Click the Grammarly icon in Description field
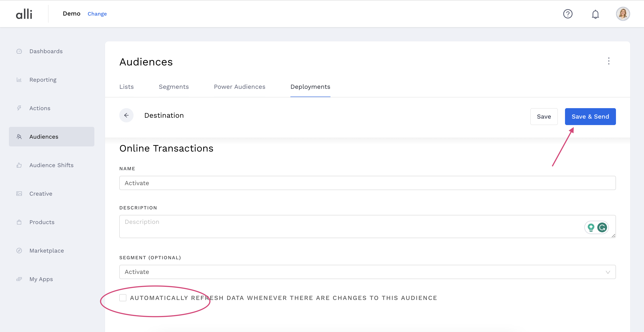Viewport: 644px width, 332px height. pos(602,227)
